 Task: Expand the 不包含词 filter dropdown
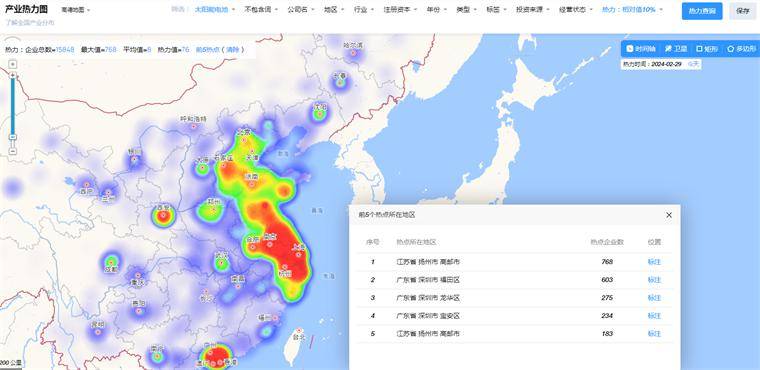point(261,10)
